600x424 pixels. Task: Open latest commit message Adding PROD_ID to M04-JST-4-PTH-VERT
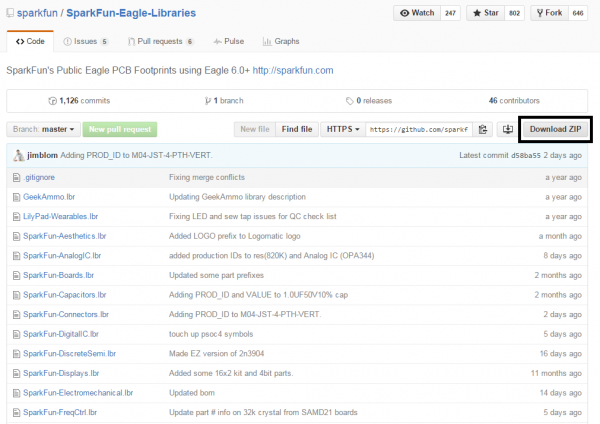pos(136,155)
